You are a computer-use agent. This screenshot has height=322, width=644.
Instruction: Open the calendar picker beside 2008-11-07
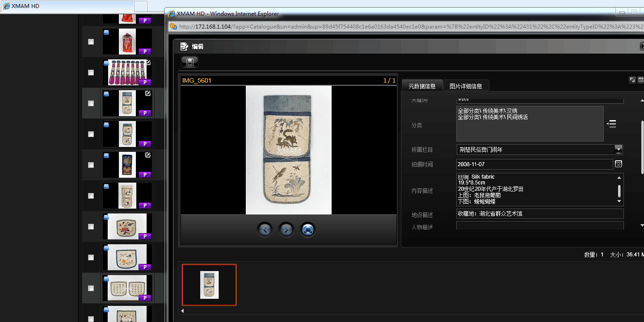pos(619,164)
